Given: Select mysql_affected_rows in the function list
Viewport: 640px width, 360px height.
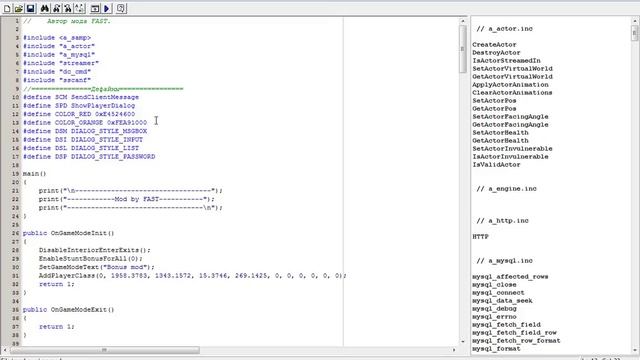Looking at the screenshot, I should point(510,276).
